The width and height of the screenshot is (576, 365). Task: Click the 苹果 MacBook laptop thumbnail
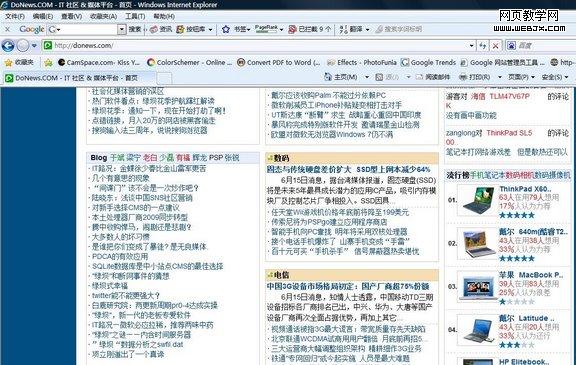coord(479,287)
